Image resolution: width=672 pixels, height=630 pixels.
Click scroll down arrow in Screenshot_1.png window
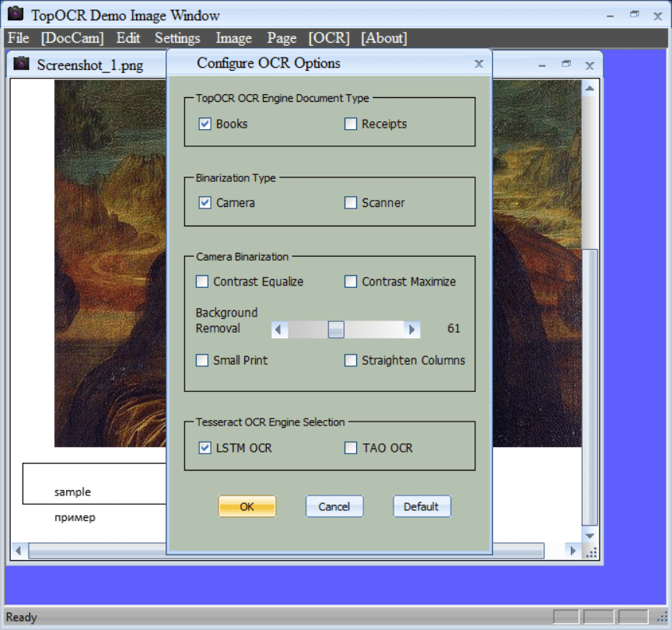590,536
